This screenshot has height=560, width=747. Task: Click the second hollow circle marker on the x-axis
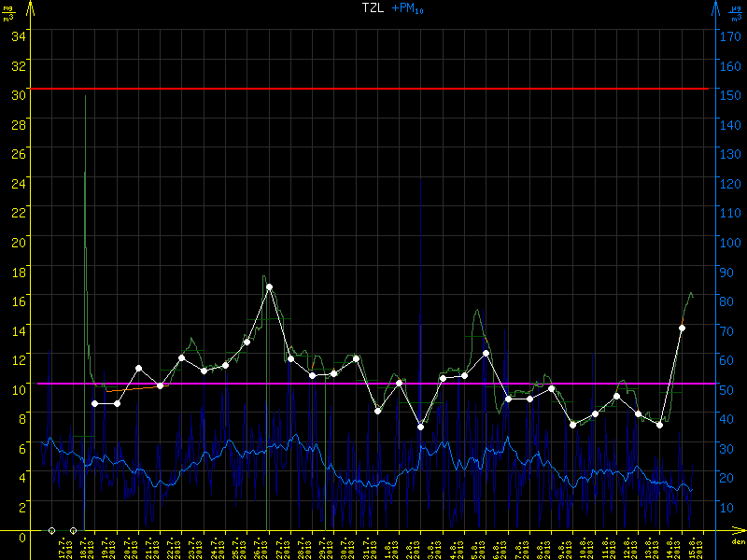[73, 531]
